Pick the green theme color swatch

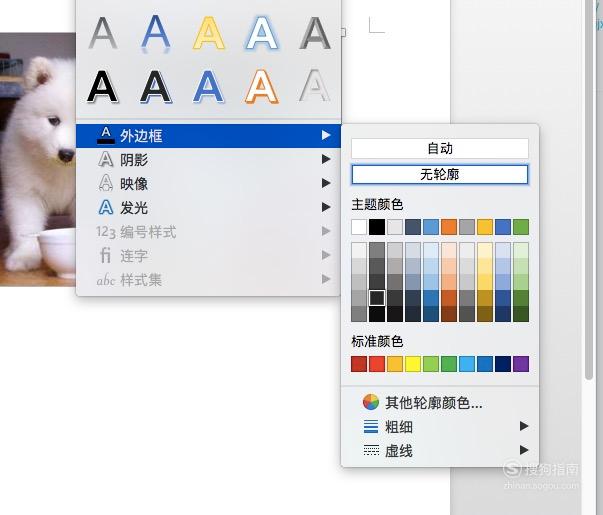tap(521, 227)
